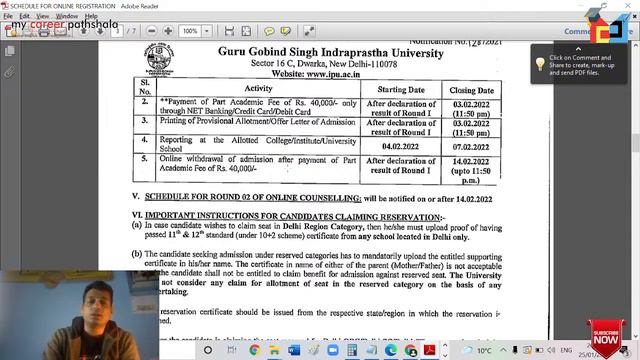
Task: Switch to Adobe Reader taskbar icon
Action: click(x=429, y=350)
